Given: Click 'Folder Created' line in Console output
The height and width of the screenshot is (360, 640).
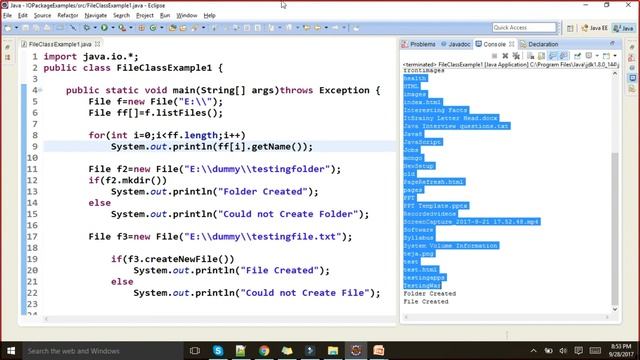Looking at the screenshot, I should click(429, 293).
